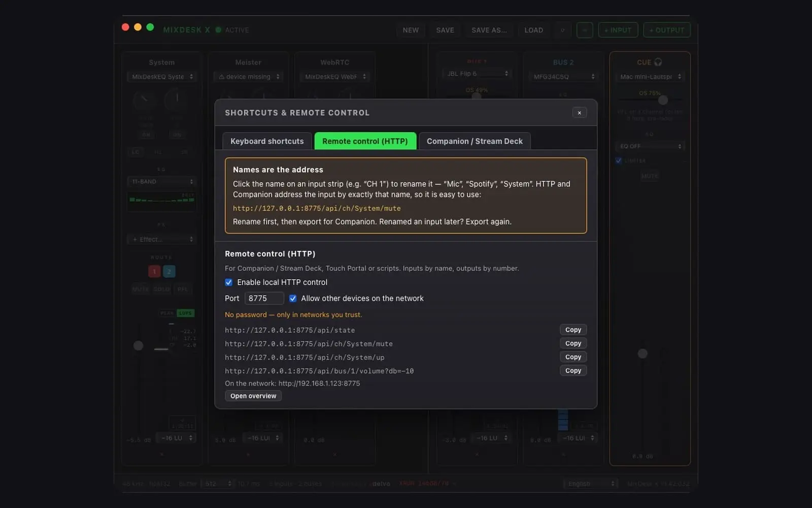Screen dimensions: 812x508
Task: Click the Open overview button
Action: [253, 396]
